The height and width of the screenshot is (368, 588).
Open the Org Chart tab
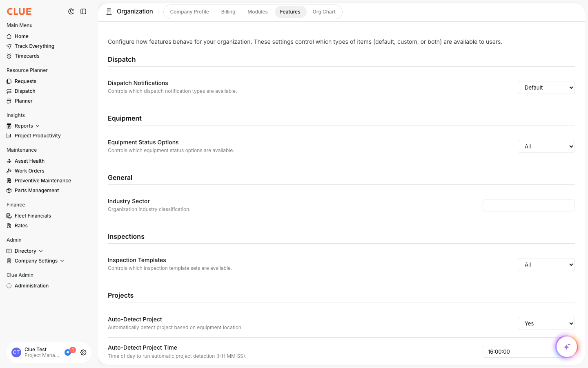324,12
